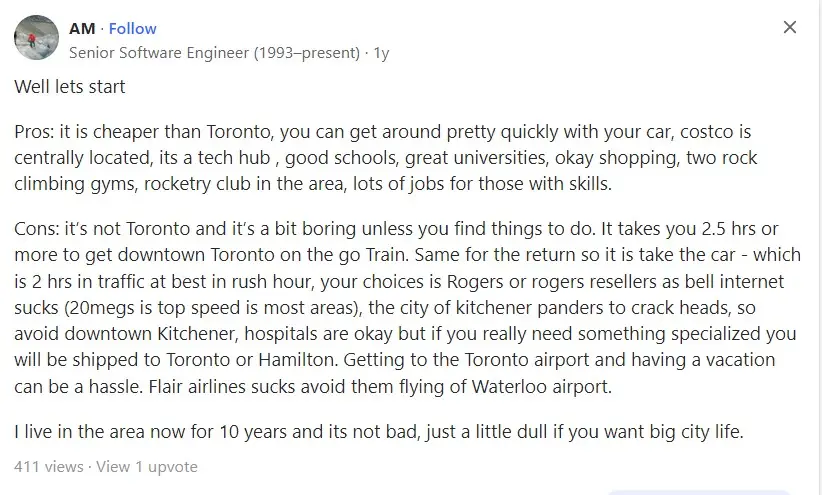
Task: Click the word 'Hamilton' in the answer
Action: (298, 360)
